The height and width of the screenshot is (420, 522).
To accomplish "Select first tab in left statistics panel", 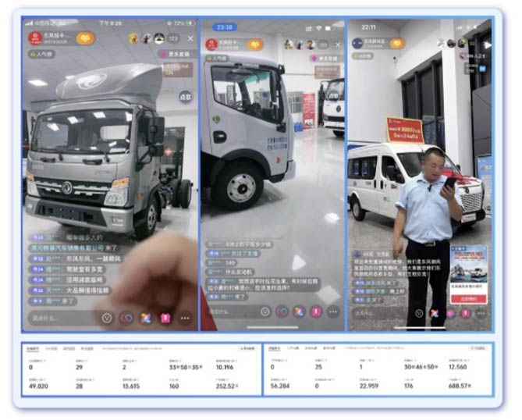I will [34, 349].
